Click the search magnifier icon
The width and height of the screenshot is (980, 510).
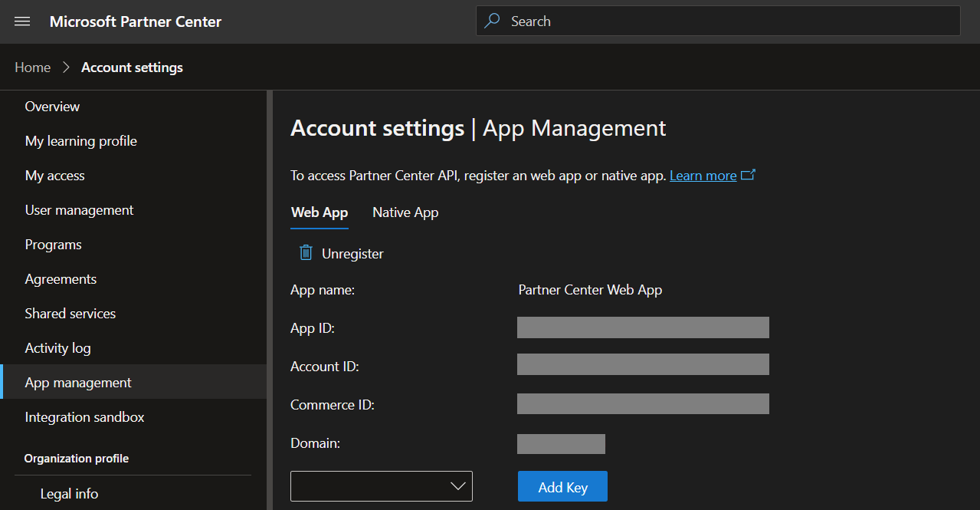click(x=493, y=21)
